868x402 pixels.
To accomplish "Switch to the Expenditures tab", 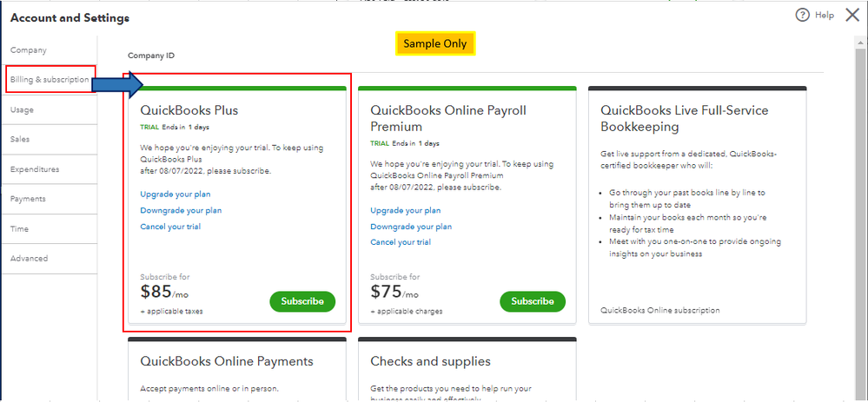I will point(35,169).
